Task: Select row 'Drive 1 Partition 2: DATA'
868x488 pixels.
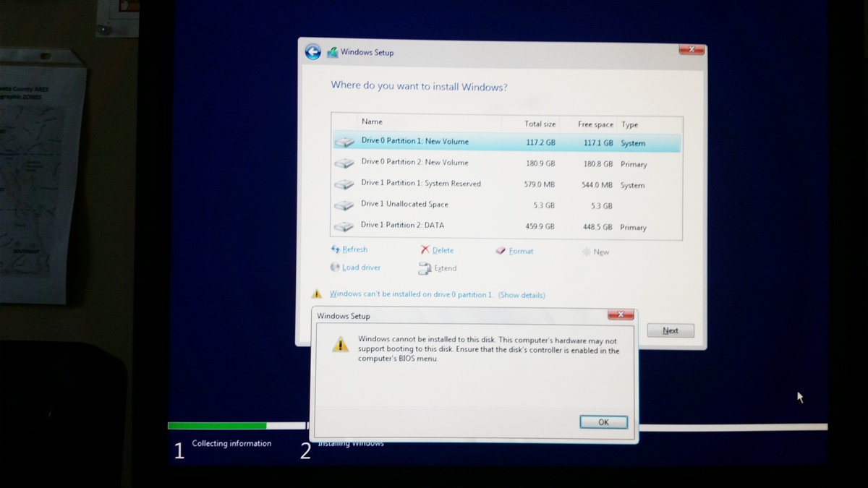Action: (506, 226)
